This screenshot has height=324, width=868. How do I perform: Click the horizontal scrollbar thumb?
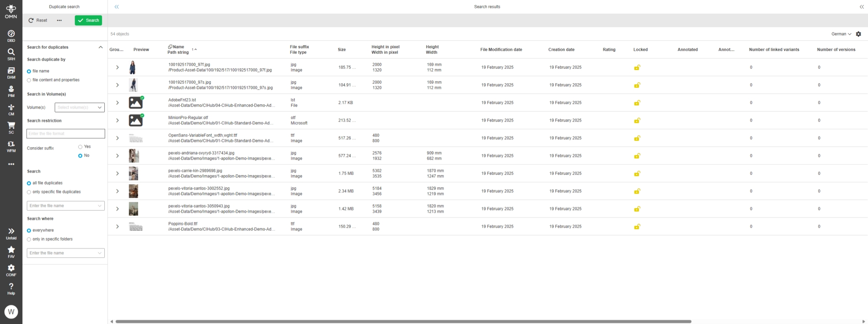[x=403, y=321]
